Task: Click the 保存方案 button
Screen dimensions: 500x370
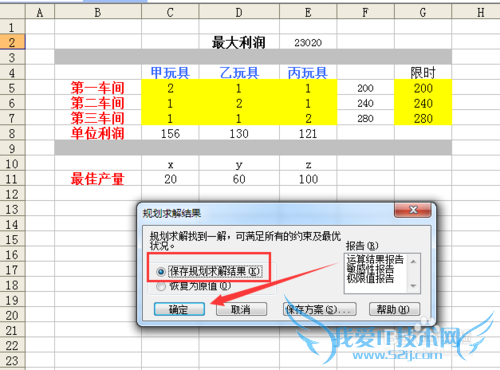Action: pyautogui.click(x=319, y=309)
